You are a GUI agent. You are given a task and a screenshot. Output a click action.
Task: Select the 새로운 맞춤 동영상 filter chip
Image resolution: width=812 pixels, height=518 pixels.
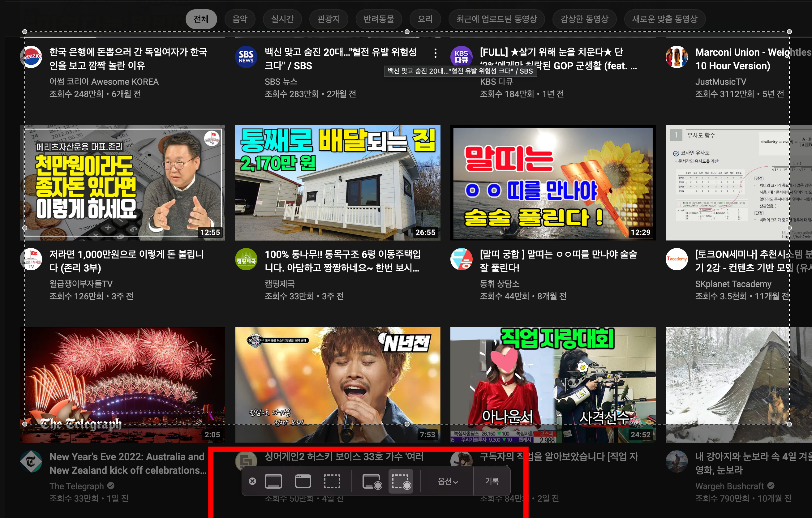click(664, 19)
